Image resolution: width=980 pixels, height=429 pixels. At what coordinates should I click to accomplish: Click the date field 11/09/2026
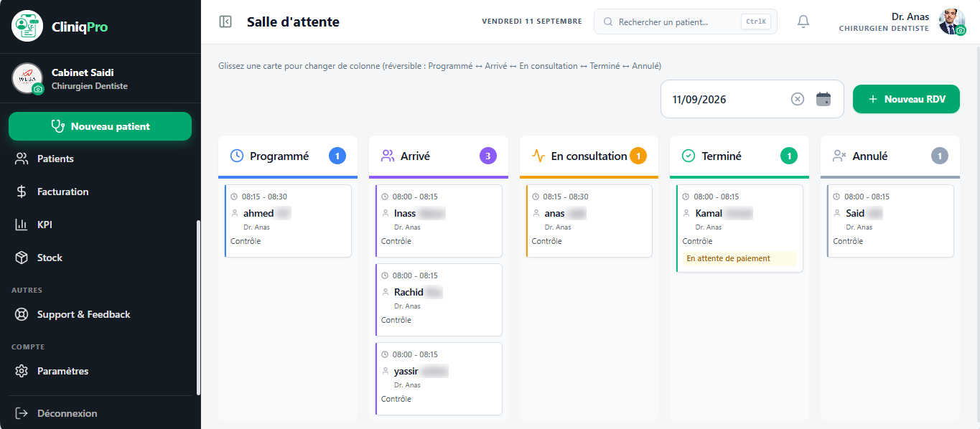click(x=752, y=99)
